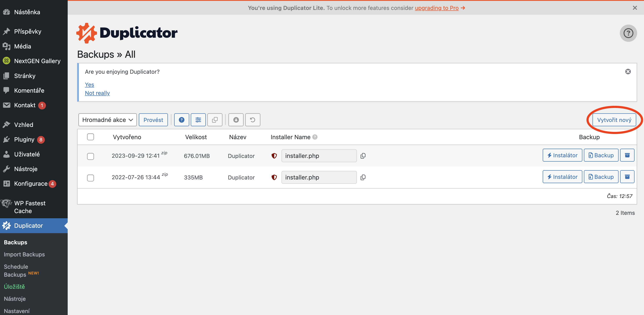Click the recovery undo arrow icon
The height and width of the screenshot is (315, 644).
pos(253,120)
